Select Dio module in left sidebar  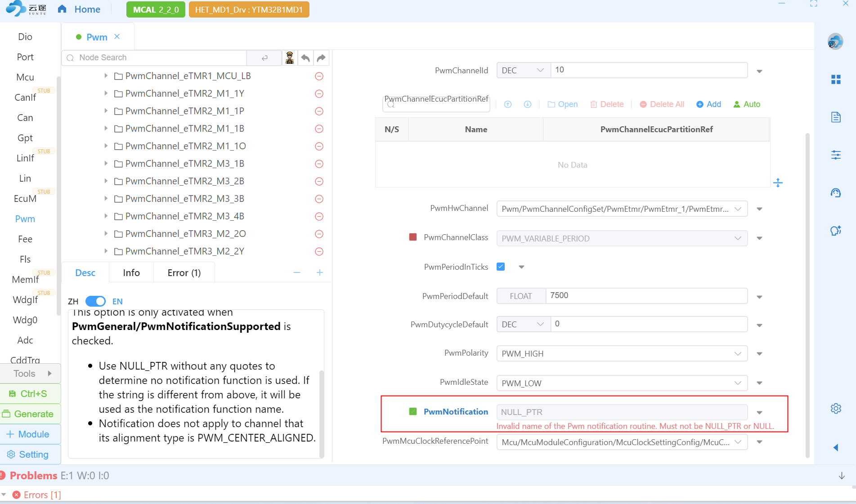[25, 37]
